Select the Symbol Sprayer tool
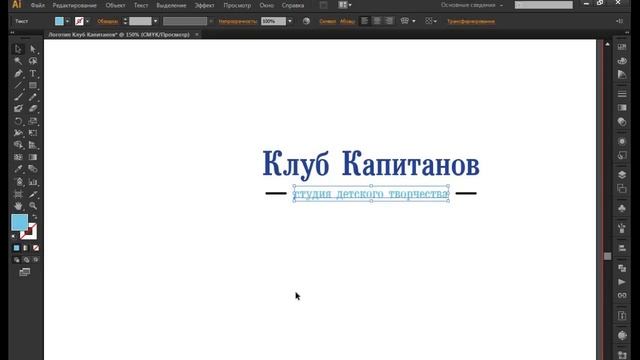 pyautogui.click(x=18, y=182)
